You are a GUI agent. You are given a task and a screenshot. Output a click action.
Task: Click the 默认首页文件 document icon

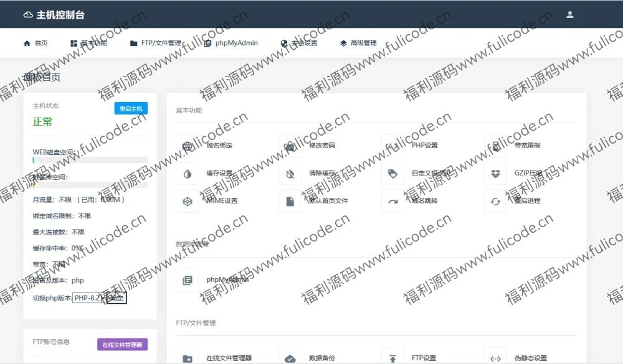point(290,202)
